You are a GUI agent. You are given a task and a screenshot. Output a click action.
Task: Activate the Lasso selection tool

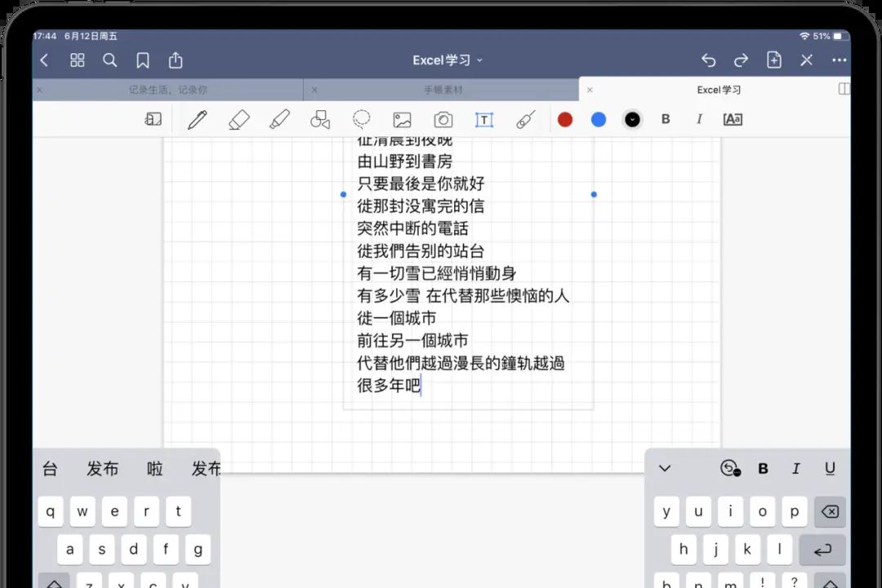pos(361,119)
